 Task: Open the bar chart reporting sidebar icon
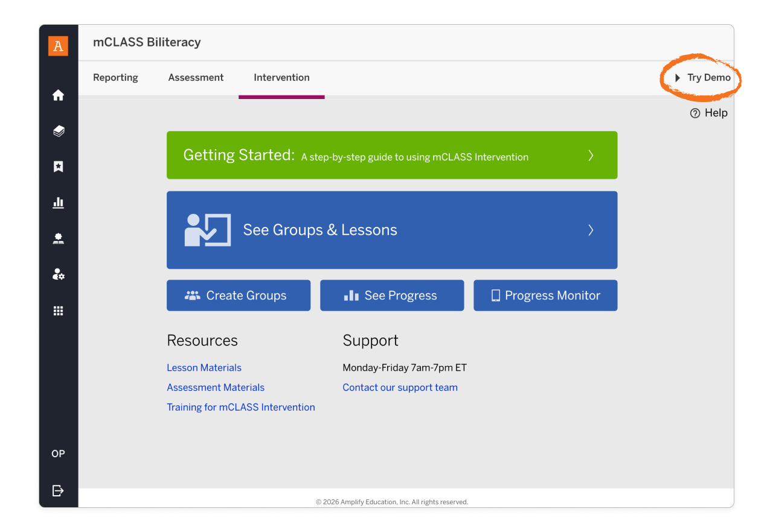(58, 202)
